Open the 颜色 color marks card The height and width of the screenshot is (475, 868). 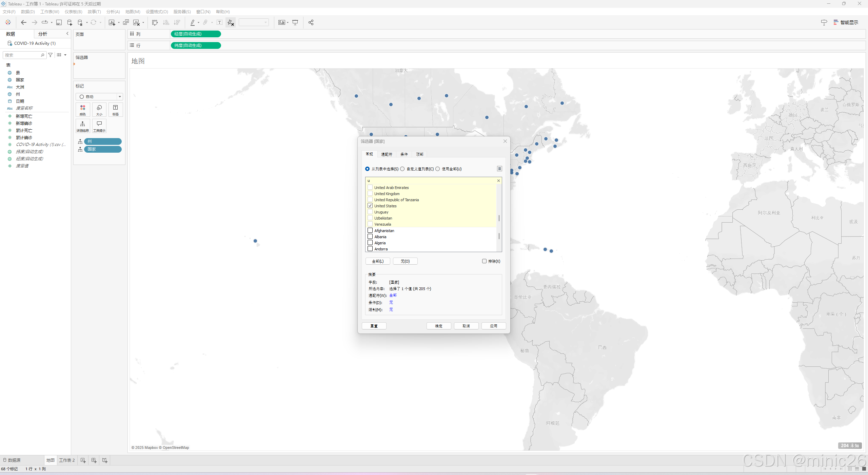[83, 110]
